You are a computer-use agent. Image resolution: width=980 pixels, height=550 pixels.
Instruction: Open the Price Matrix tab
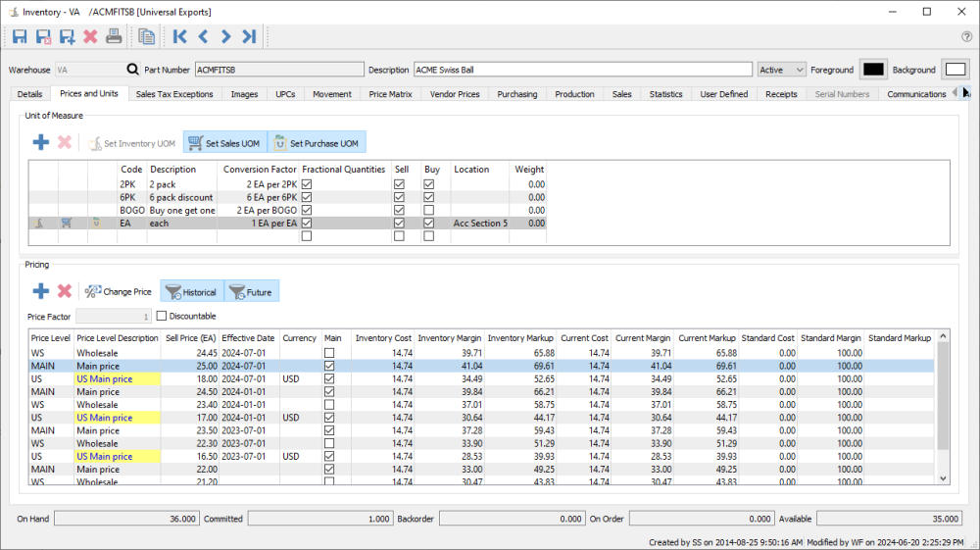point(391,94)
